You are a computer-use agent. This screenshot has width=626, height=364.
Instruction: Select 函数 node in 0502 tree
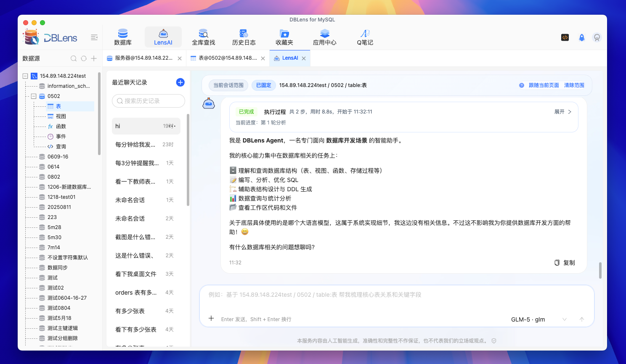pyautogui.click(x=61, y=127)
